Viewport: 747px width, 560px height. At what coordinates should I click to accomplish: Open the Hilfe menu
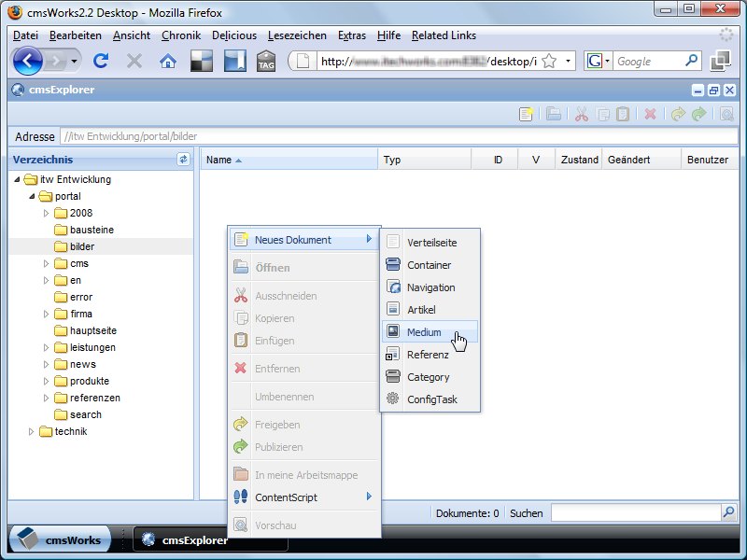[x=388, y=35]
